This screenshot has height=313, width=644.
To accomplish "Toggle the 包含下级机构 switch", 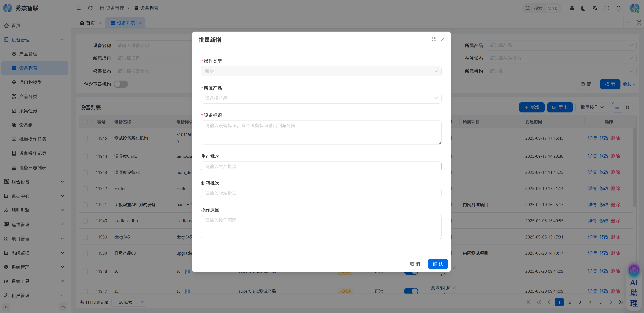I will click(121, 84).
